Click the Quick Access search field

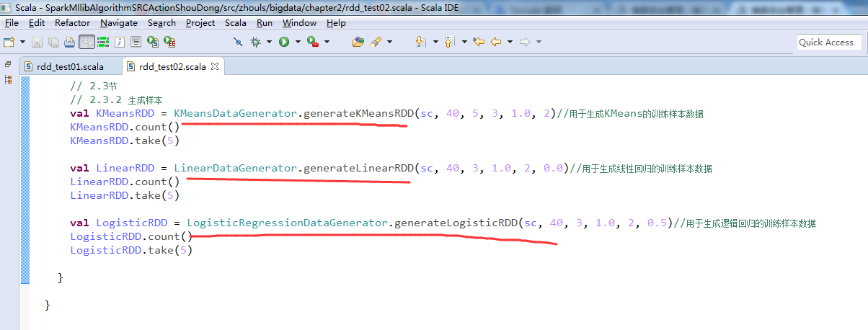[x=828, y=43]
